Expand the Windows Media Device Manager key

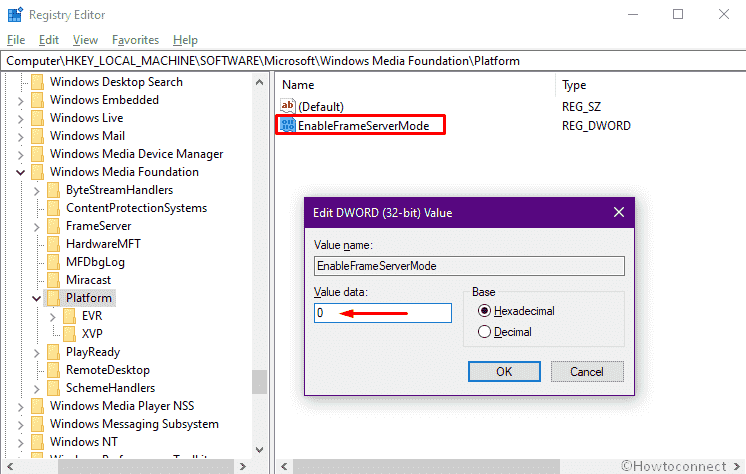click(x=20, y=155)
